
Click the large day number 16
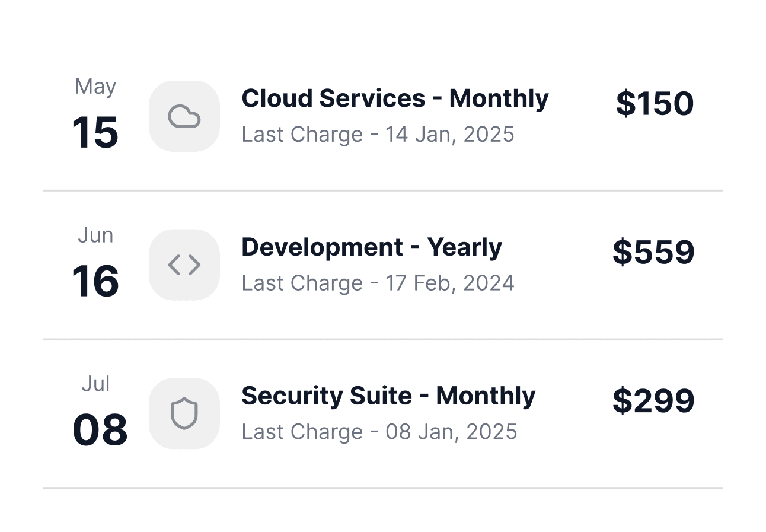point(95,281)
